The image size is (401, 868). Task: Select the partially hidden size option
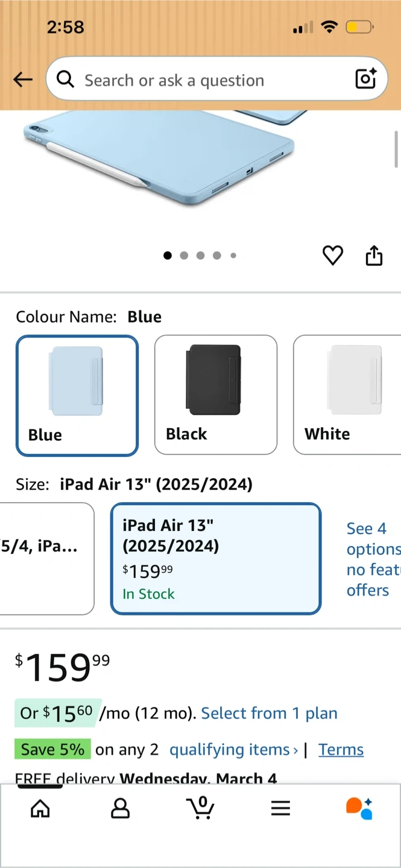46,558
